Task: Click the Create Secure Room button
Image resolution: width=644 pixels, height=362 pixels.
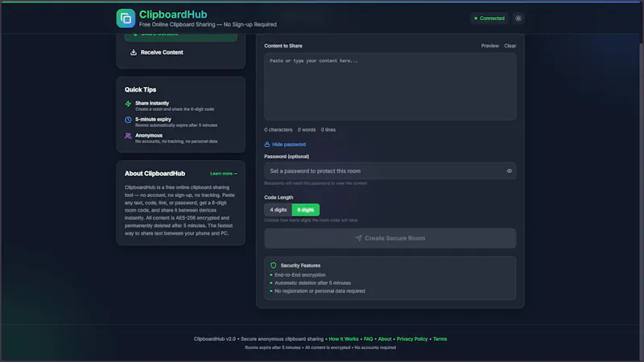Action: (390, 238)
